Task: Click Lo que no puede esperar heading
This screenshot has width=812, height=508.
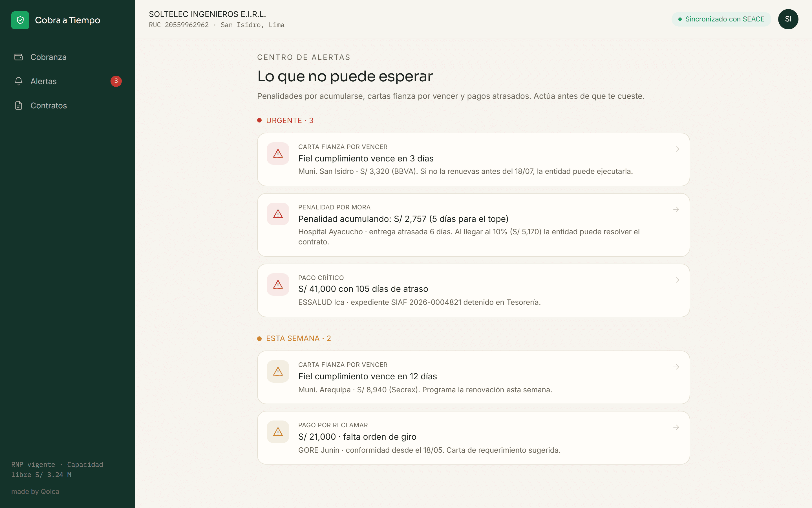Action: pos(345,76)
